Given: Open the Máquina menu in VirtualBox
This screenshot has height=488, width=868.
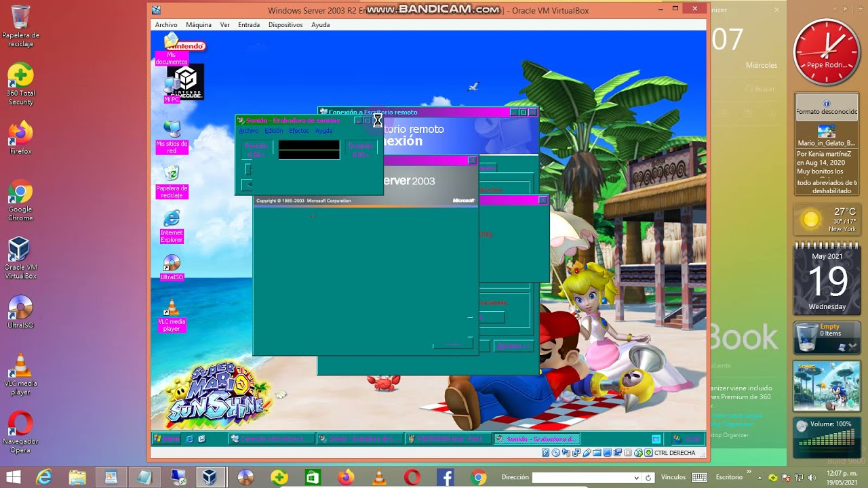Looking at the screenshot, I should coord(199,25).
